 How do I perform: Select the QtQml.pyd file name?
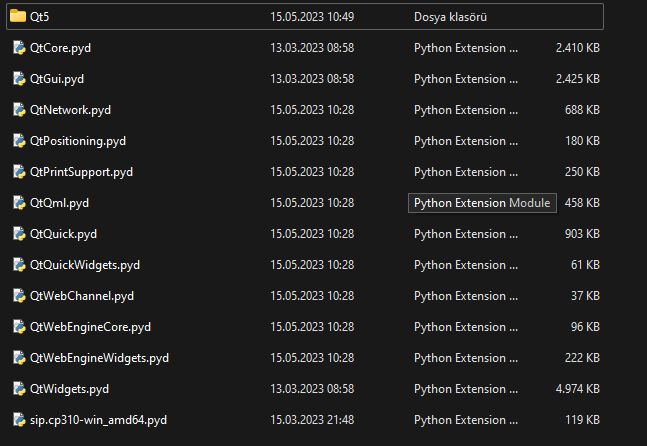pos(59,203)
